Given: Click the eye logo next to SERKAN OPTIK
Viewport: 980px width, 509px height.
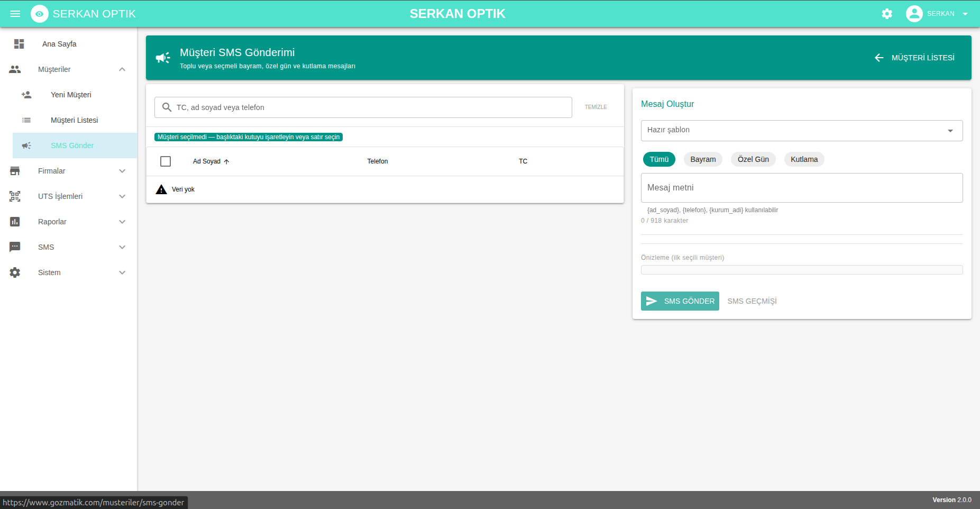Looking at the screenshot, I should 40,14.
